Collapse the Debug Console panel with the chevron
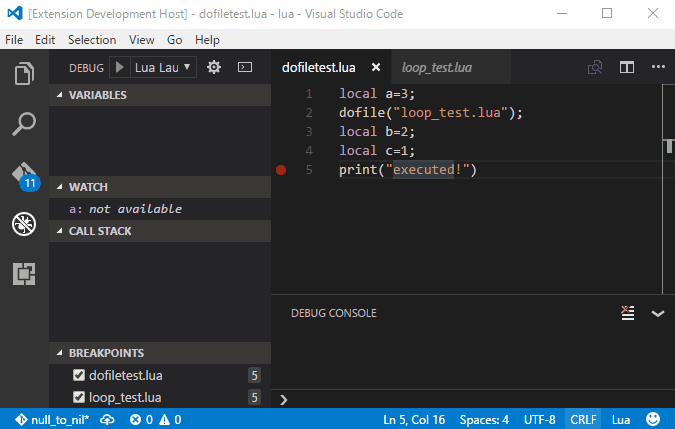Viewport: 675px width, 429px height. point(658,313)
